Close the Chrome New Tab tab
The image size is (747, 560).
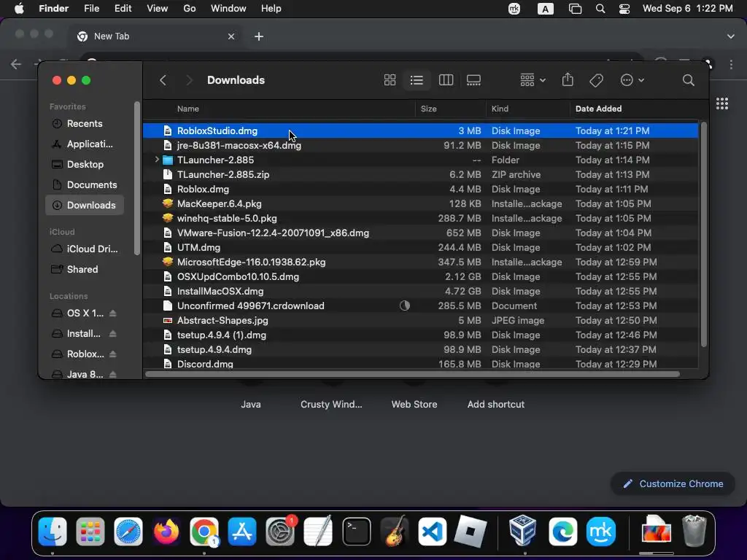coord(231,36)
